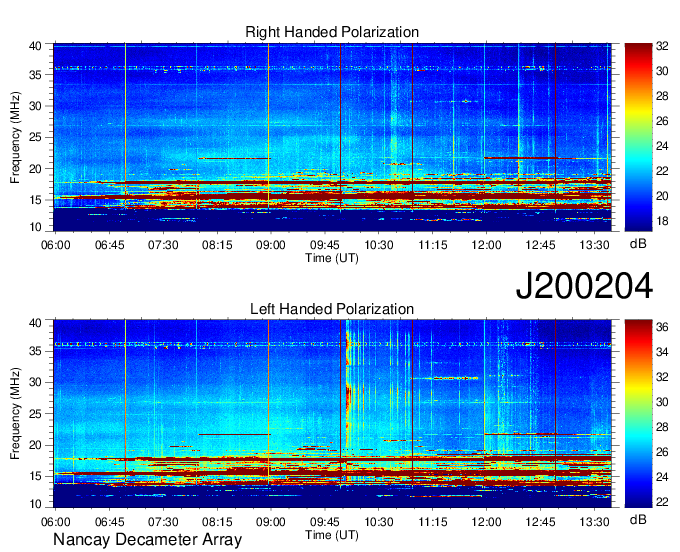Click the '09:45' time tick on lower plot
Viewport: 680px width, 552px height.
coord(324,521)
